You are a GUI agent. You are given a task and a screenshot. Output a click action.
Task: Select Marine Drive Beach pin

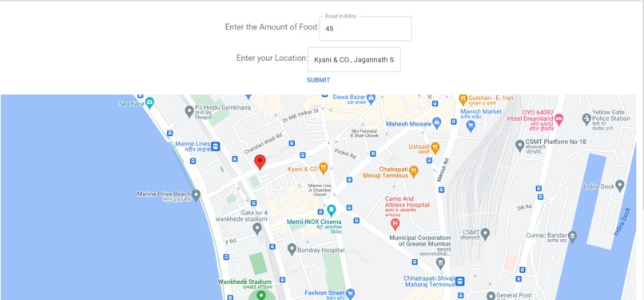coord(197,195)
